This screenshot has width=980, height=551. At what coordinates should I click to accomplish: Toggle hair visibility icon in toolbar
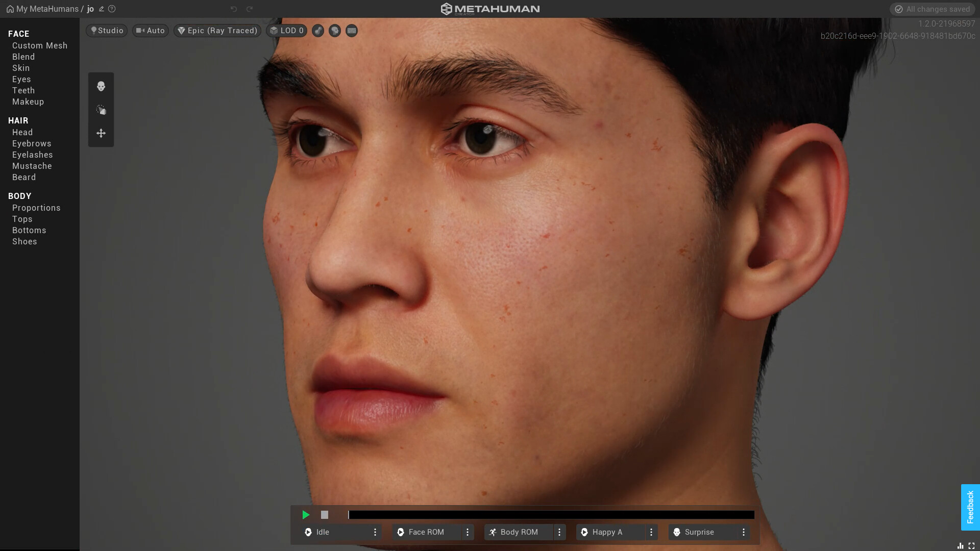tap(318, 31)
